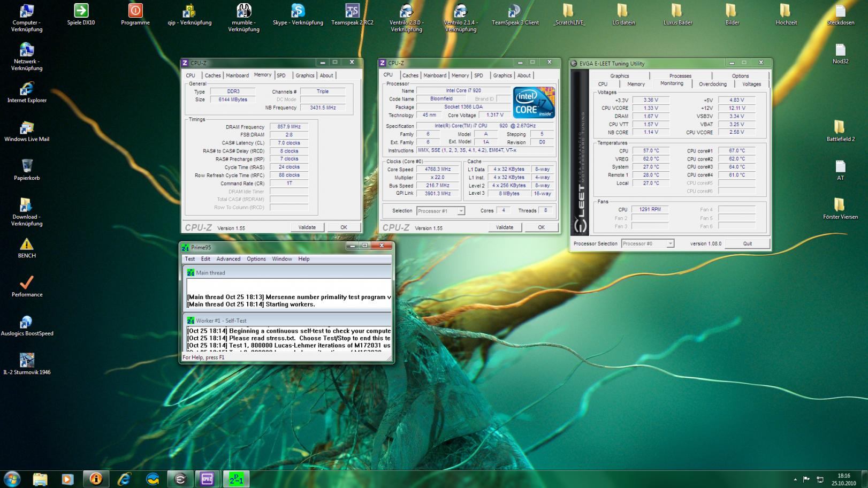Click the Core Speed value field
868x488 pixels.
[x=438, y=170]
